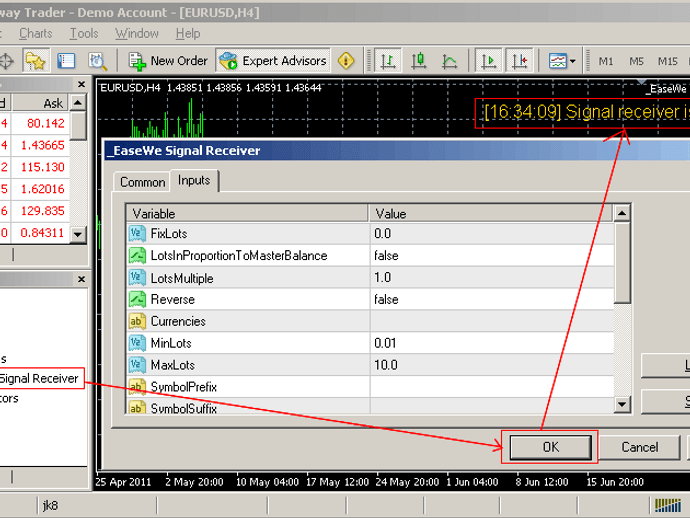Click the OK button in dialog
The height and width of the screenshot is (518, 690).
551,447
